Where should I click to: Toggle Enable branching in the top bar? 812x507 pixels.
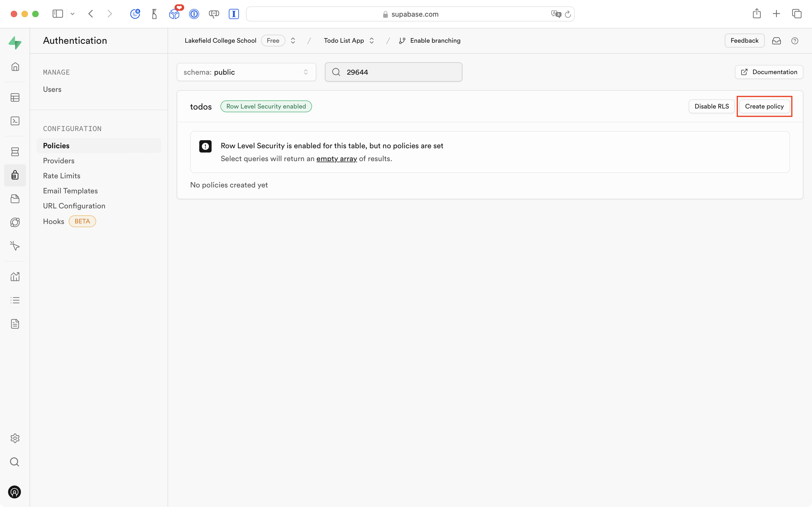tap(430, 40)
